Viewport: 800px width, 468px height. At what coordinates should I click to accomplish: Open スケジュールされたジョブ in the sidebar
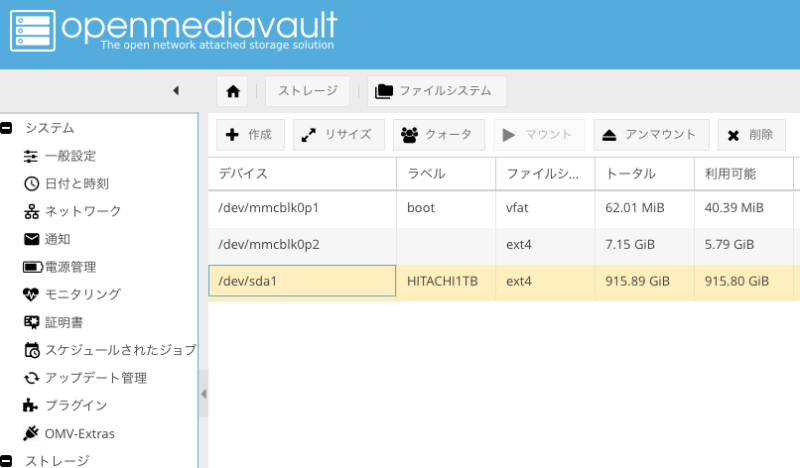110,350
